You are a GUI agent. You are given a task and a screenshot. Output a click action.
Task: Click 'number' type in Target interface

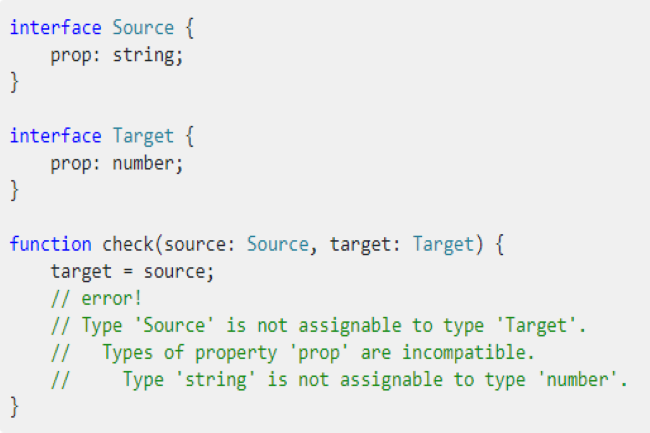(144, 163)
